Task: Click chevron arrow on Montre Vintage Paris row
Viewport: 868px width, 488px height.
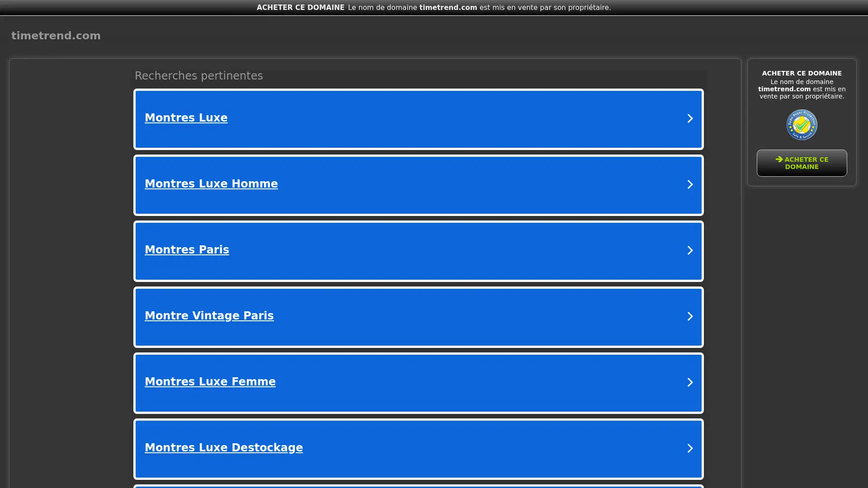Action: 690,316
